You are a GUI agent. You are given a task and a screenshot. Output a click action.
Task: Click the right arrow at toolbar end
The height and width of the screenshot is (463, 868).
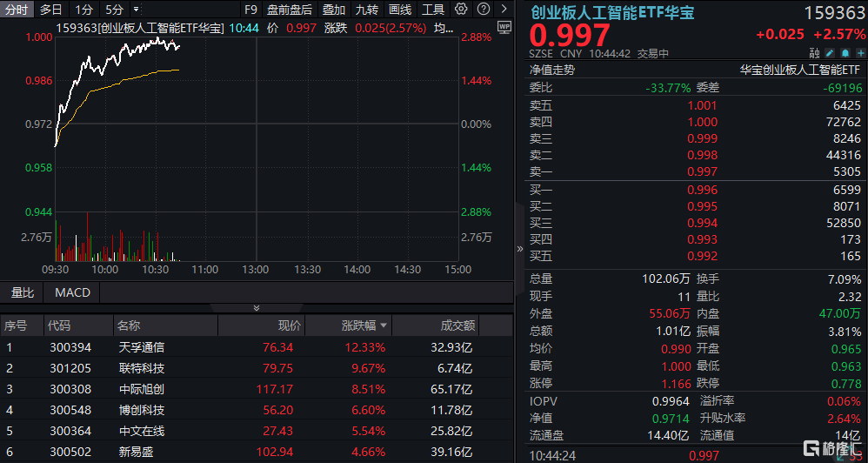tap(504, 9)
